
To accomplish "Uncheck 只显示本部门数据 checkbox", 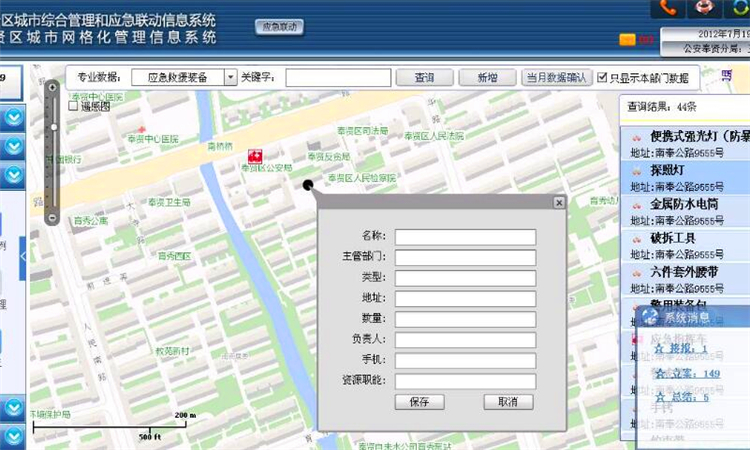I will 602,77.
